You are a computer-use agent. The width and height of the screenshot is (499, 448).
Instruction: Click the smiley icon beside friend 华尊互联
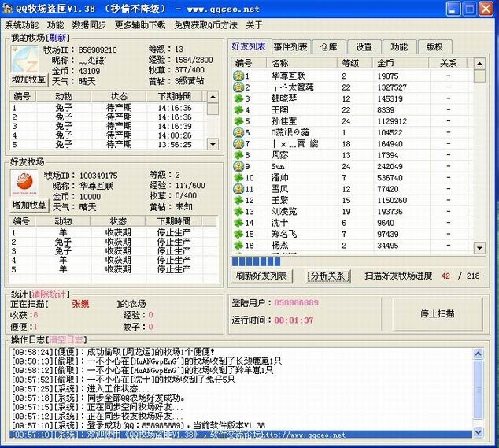[x=238, y=76]
